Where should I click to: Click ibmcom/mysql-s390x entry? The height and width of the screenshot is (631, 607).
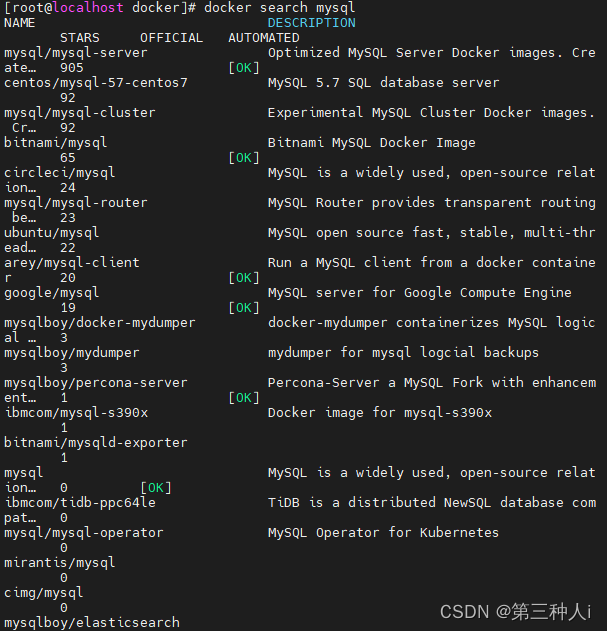click(76, 413)
